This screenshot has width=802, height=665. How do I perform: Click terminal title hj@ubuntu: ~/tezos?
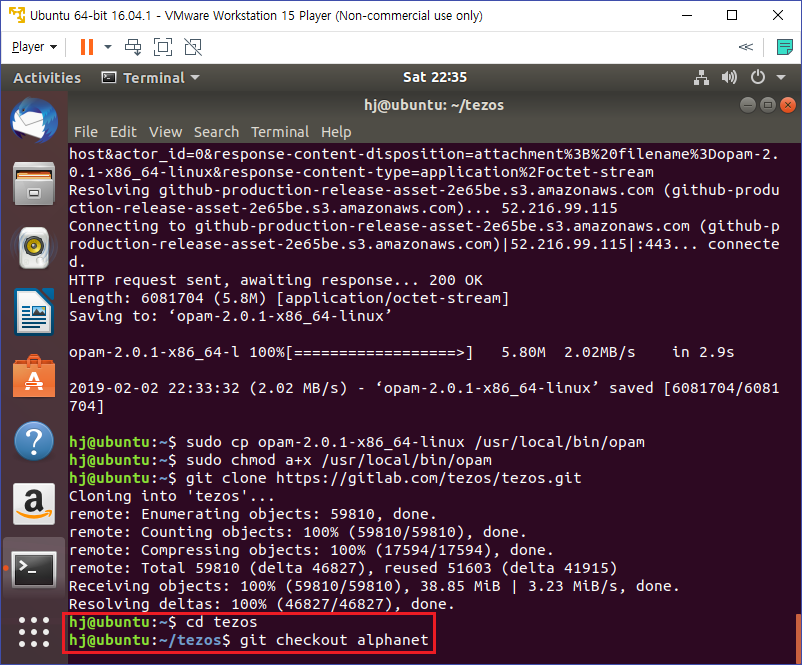click(434, 105)
